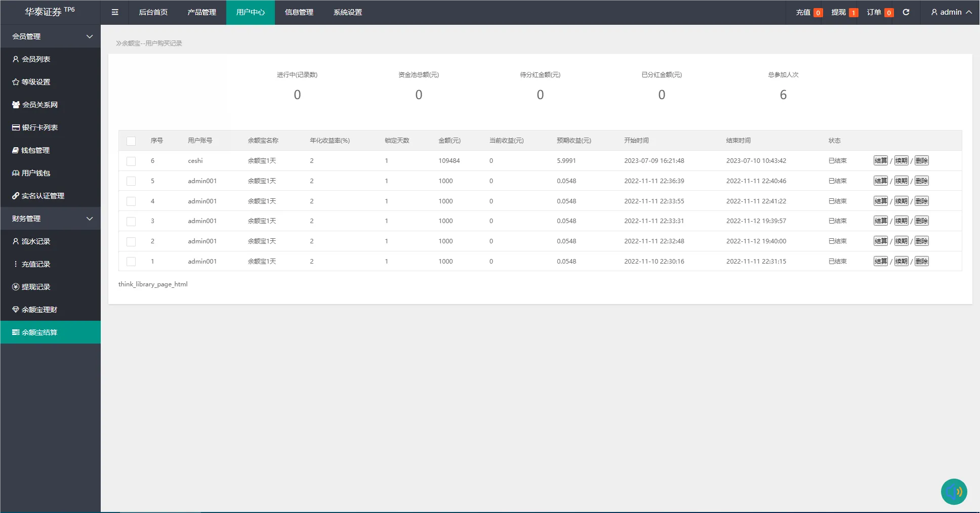Collapse the 财务管理 sidebar section chevron

(90, 219)
